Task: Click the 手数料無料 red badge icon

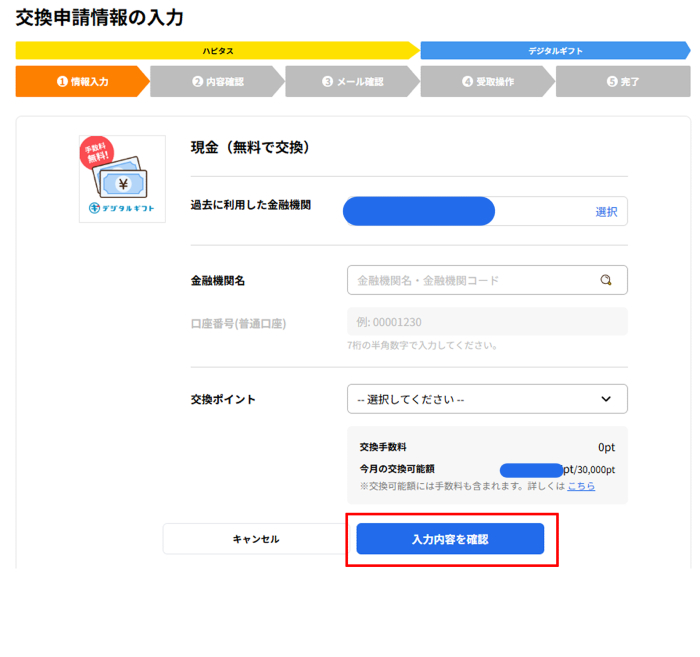Action: tap(97, 153)
